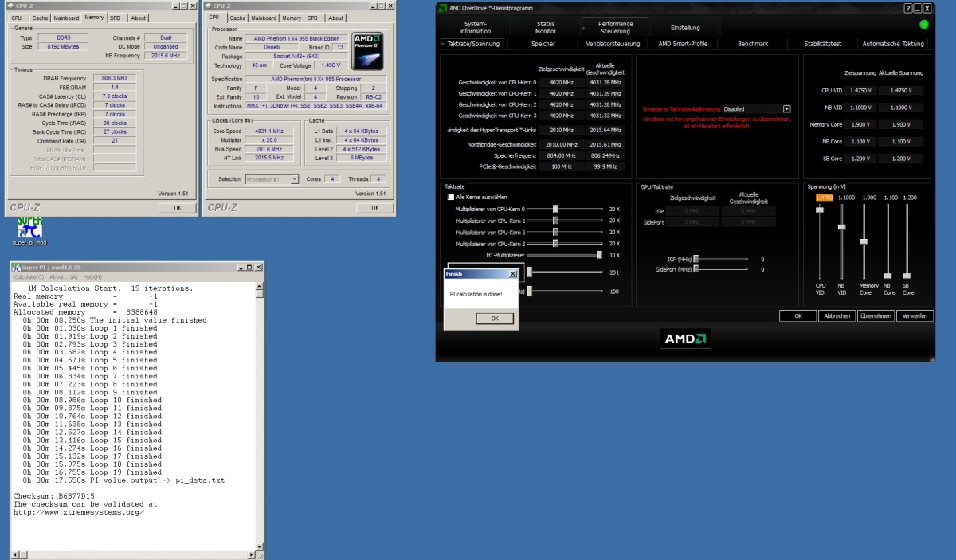Close the Super PI window
Viewport: 956px width, 560px height.
(x=258, y=267)
